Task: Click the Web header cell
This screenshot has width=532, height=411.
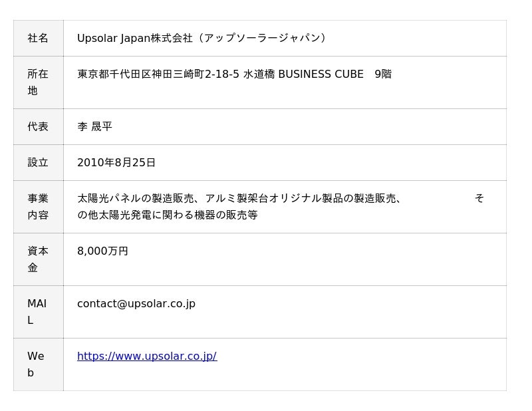Action: [38, 364]
